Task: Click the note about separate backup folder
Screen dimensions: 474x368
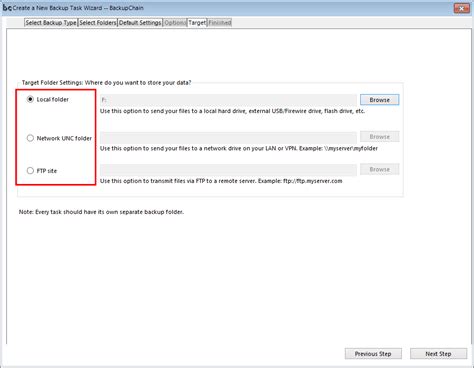Action: 101,212
